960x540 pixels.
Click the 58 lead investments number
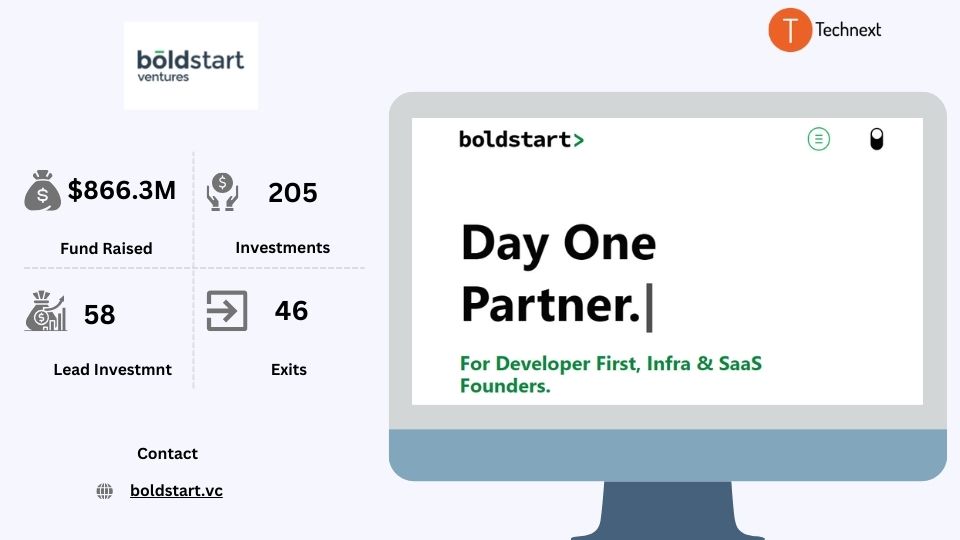click(x=99, y=315)
